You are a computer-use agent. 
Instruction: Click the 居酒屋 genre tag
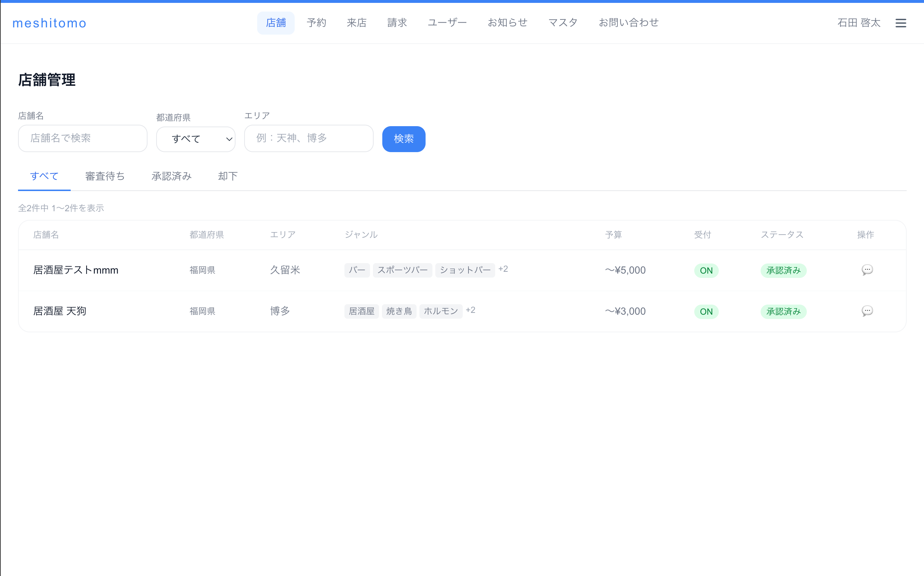361,311
